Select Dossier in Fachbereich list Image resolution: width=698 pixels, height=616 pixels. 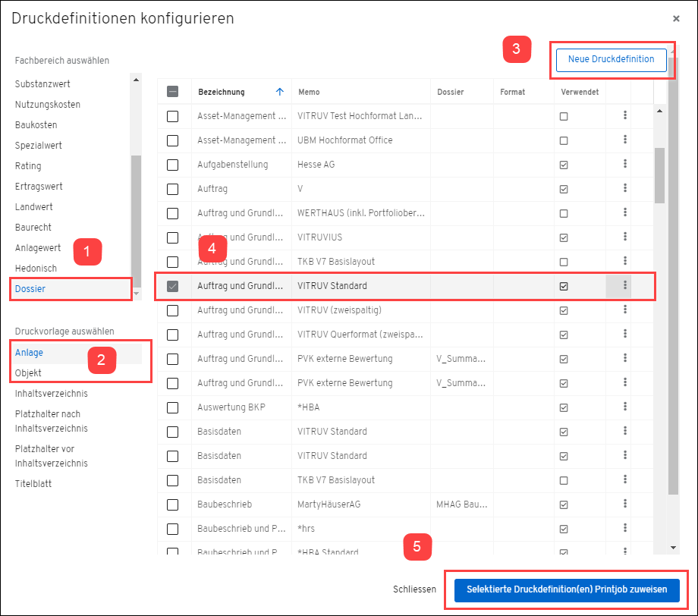(x=30, y=289)
